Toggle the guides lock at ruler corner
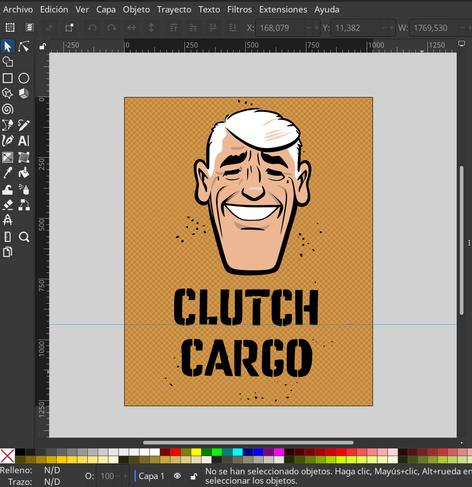The width and height of the screenshot is (472, 487). [42, 46]
